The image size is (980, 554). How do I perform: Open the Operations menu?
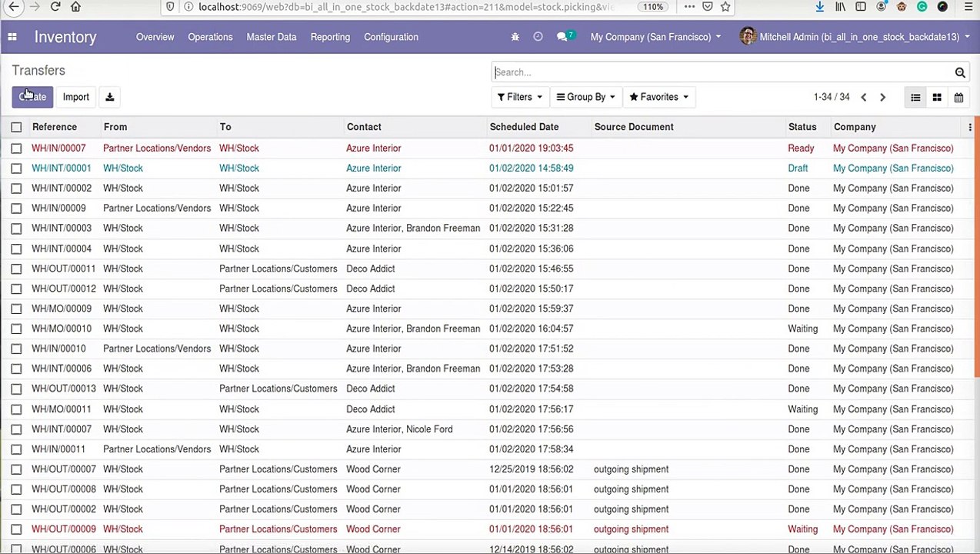[x=210, y=37]
